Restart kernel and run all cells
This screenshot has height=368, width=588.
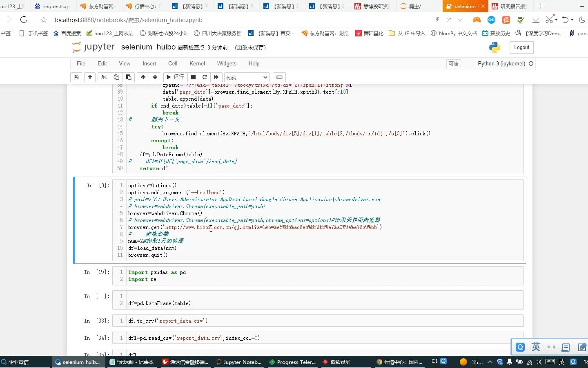(216, 77)
